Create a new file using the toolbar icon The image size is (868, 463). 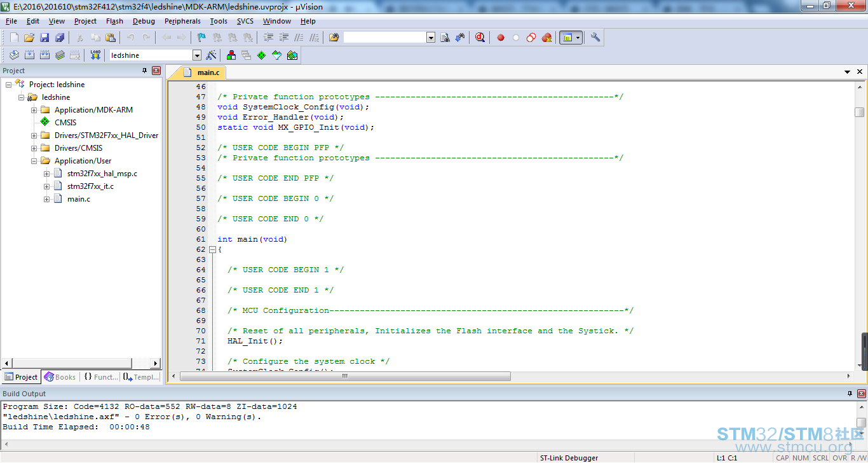pyautogui.click(x=14, y=38)
